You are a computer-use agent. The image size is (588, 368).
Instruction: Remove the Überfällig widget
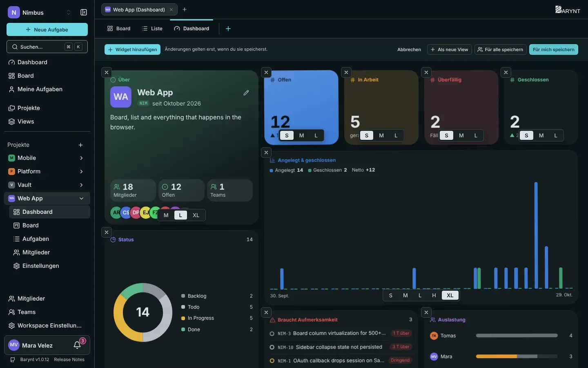(x=426, y=72)
